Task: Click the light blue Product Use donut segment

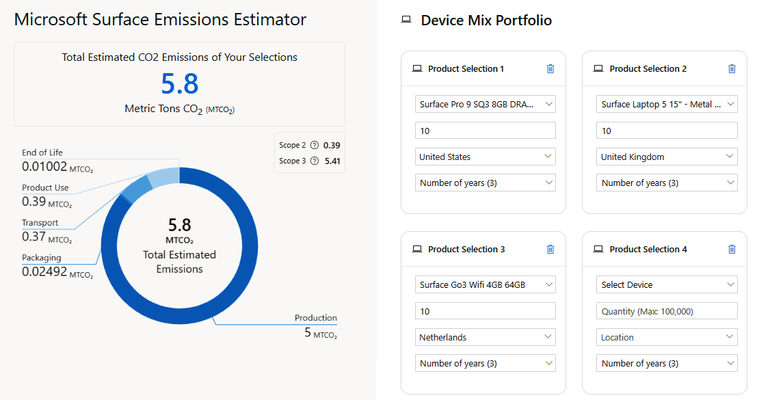Action: (x=165, y=178)
